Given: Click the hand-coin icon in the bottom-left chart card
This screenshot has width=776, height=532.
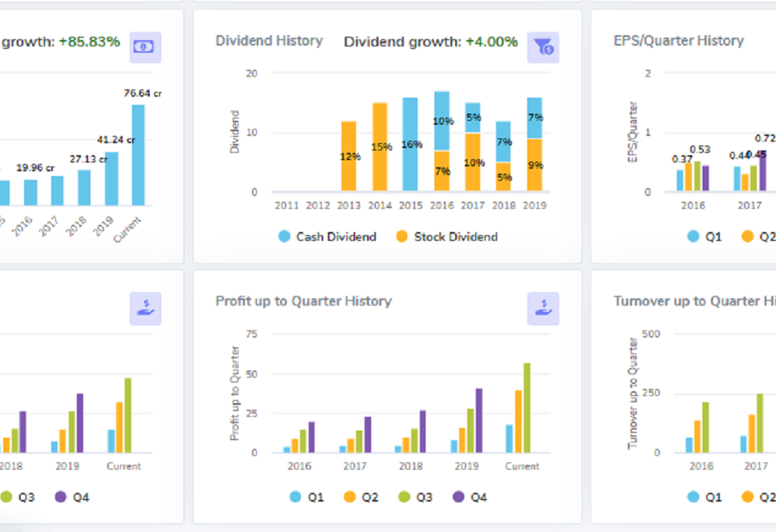Looking at the screenshot, I should click(145, 308).
